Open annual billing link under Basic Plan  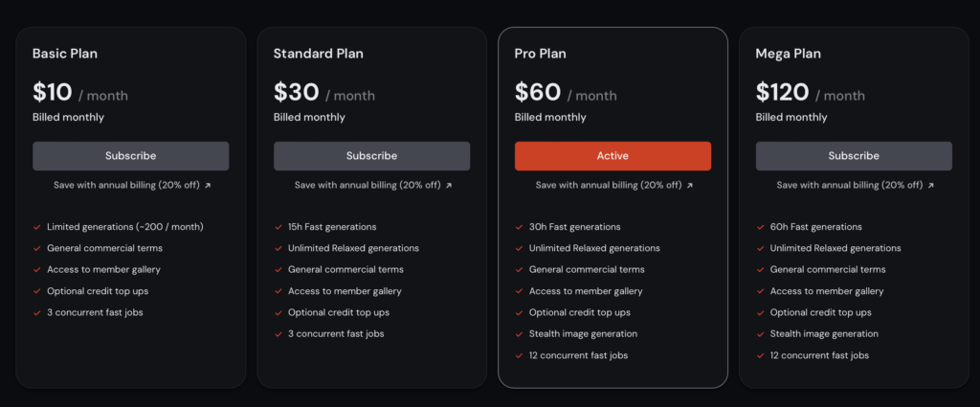click(132, 186)
